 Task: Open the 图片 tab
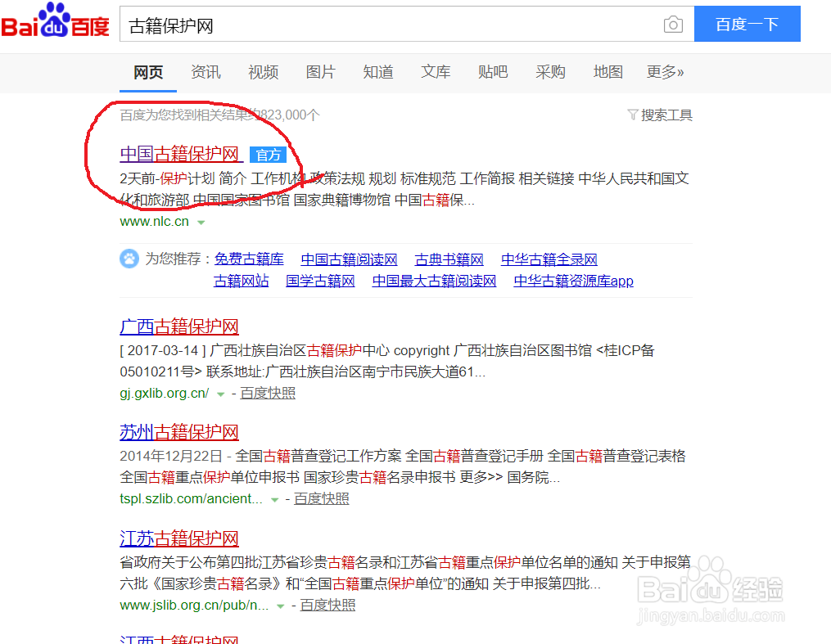click(321, 72)
